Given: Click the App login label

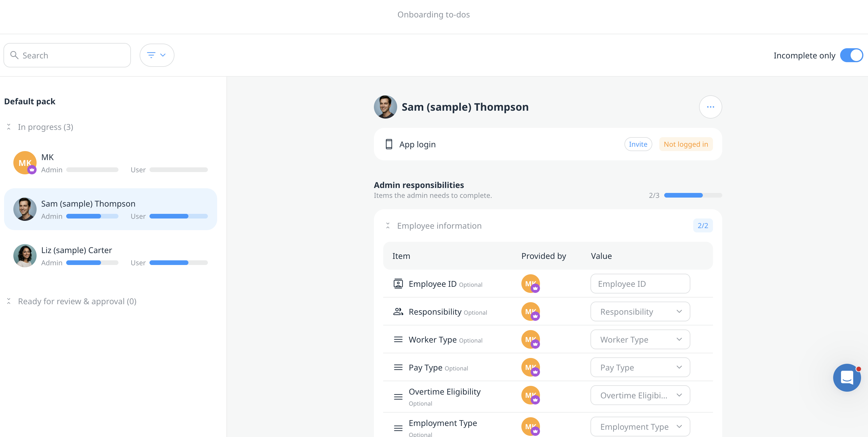Looking at the screenshot, I should 417,144.
